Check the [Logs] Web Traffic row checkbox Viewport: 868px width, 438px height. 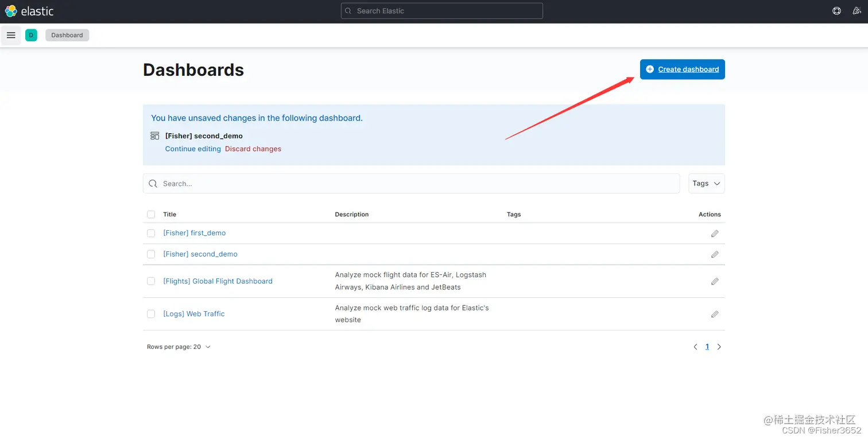[151, 314]
